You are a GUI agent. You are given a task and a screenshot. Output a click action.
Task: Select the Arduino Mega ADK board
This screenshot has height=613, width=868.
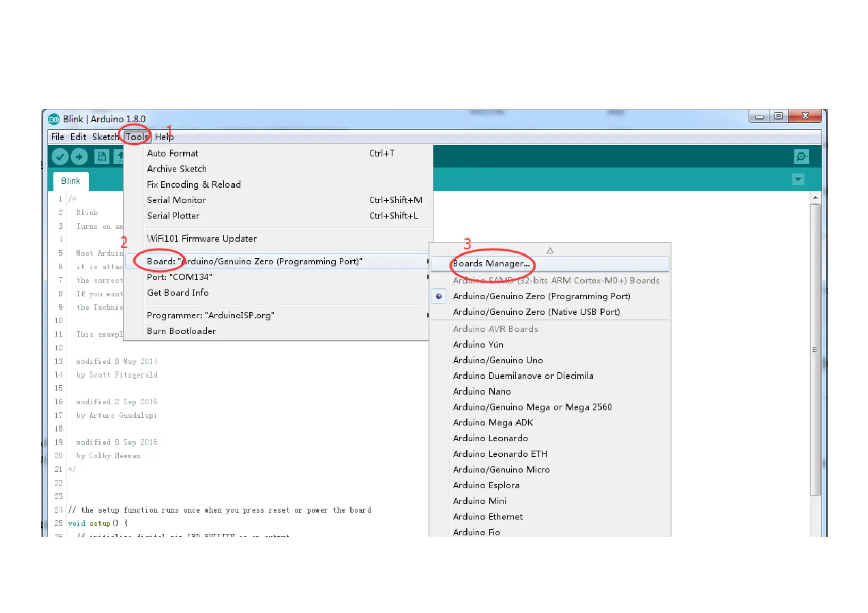click(550, 422)
